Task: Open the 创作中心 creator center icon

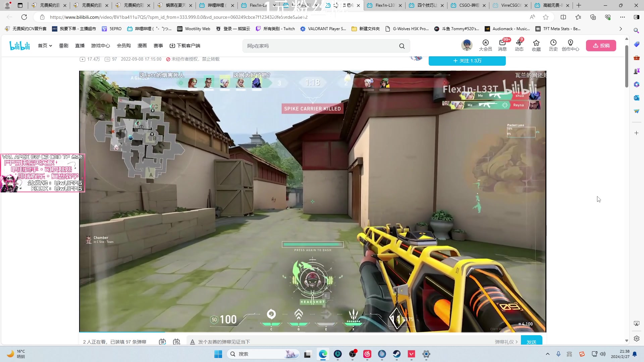Action: tap(571, 45)
